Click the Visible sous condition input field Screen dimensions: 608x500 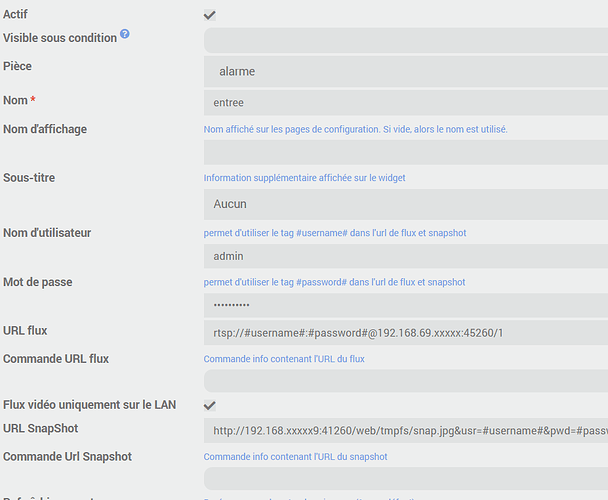coord(405,41)
